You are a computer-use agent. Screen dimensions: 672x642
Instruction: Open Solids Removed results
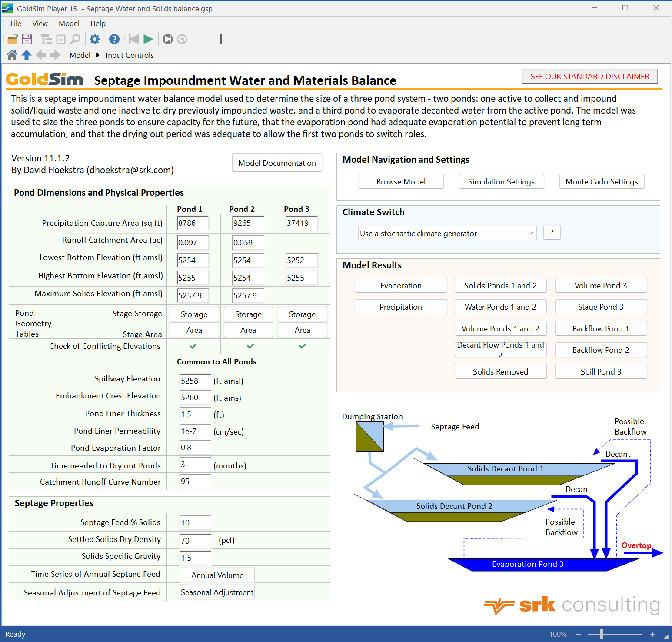[500, 371]
